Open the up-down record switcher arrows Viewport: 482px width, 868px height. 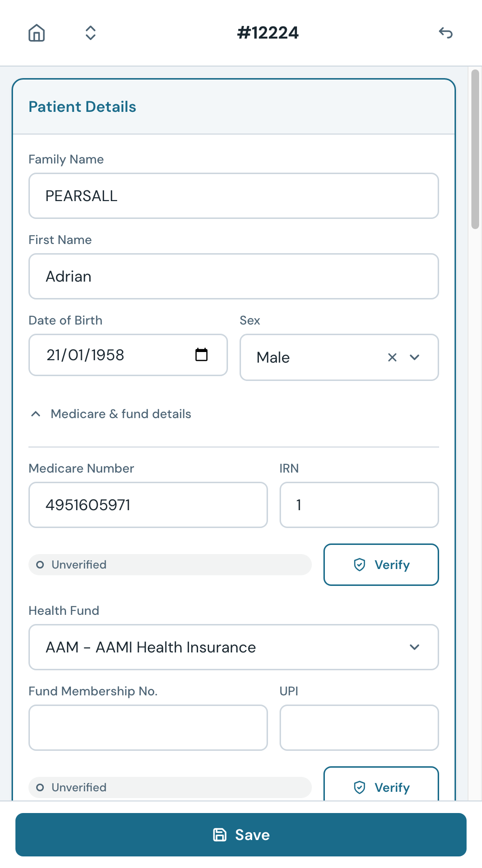(91, 33)
